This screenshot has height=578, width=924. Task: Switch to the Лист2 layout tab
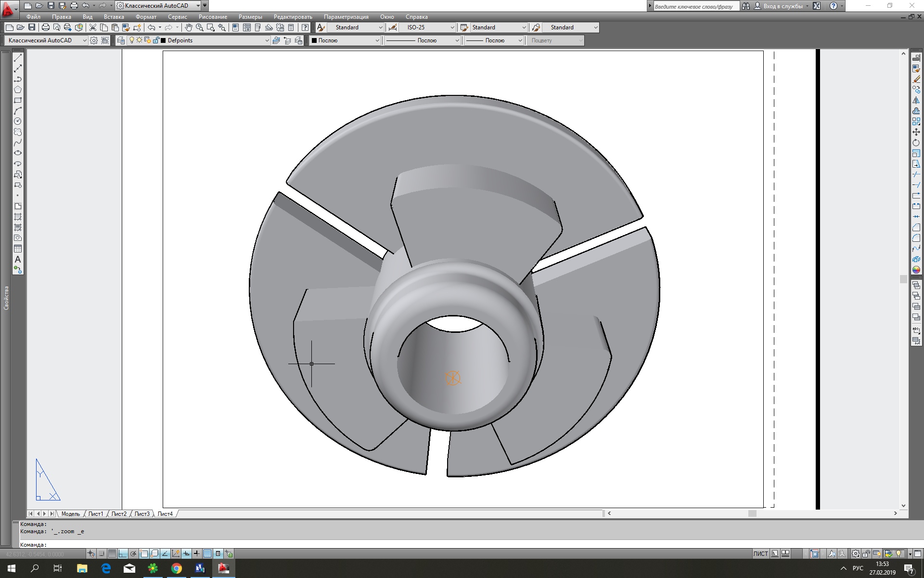pyautogui.click(x=119, y=514)
